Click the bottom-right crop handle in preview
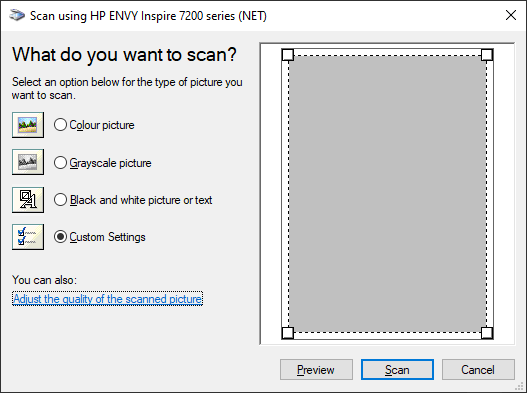527x393 pixels. pyautogui.click(x=487, y=333)
